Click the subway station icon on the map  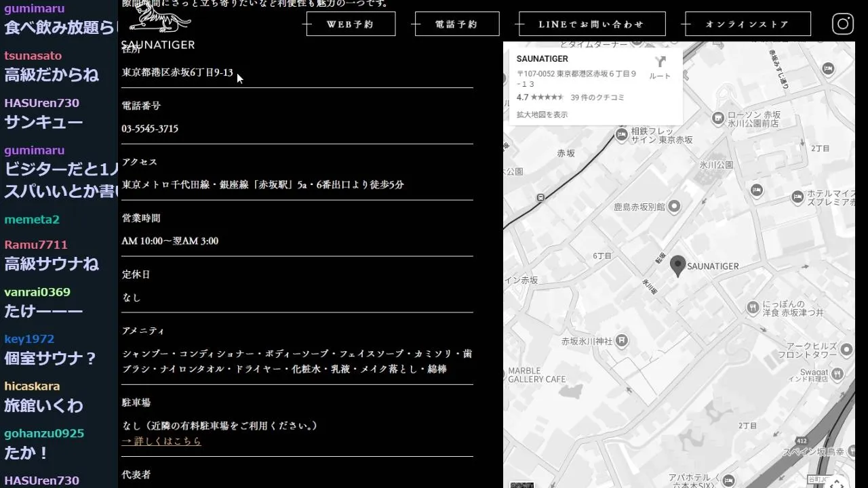tap(540, 197)
